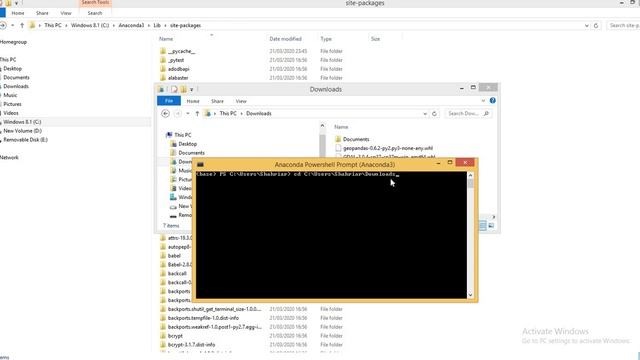640x360 pixels.
Task: Refresh the Downloads window
Action: [x=434, y=113]
